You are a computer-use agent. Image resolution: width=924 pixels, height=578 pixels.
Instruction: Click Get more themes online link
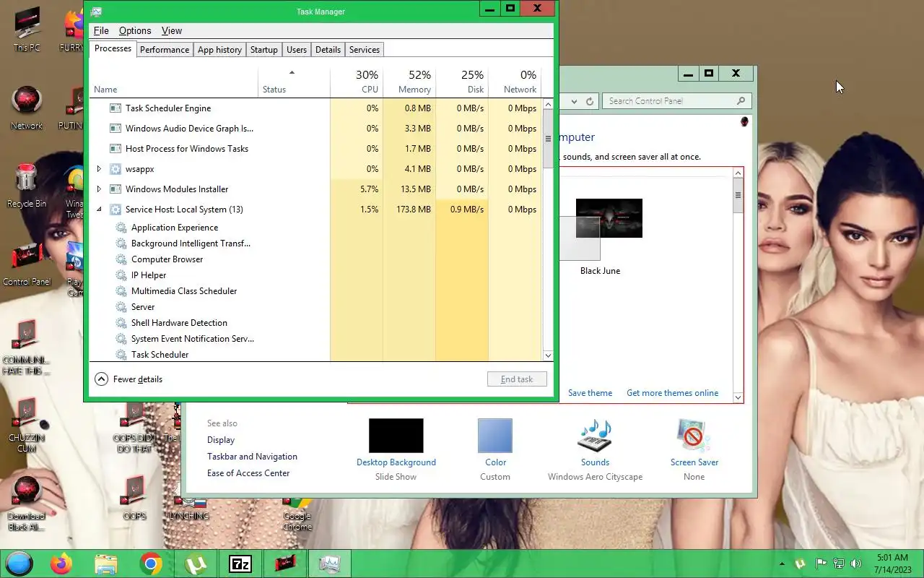pos(672,393)
